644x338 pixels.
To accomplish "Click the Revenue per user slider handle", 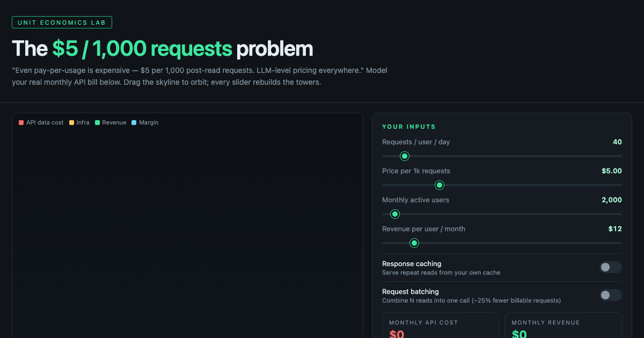I will pyautogui.click(x=414, y=243).
